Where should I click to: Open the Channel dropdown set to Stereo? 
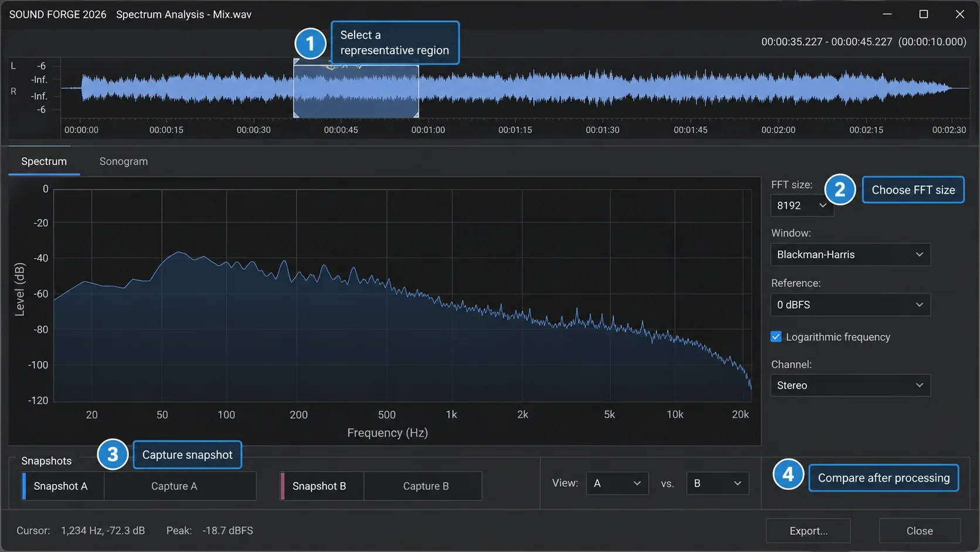coord(850,385)
